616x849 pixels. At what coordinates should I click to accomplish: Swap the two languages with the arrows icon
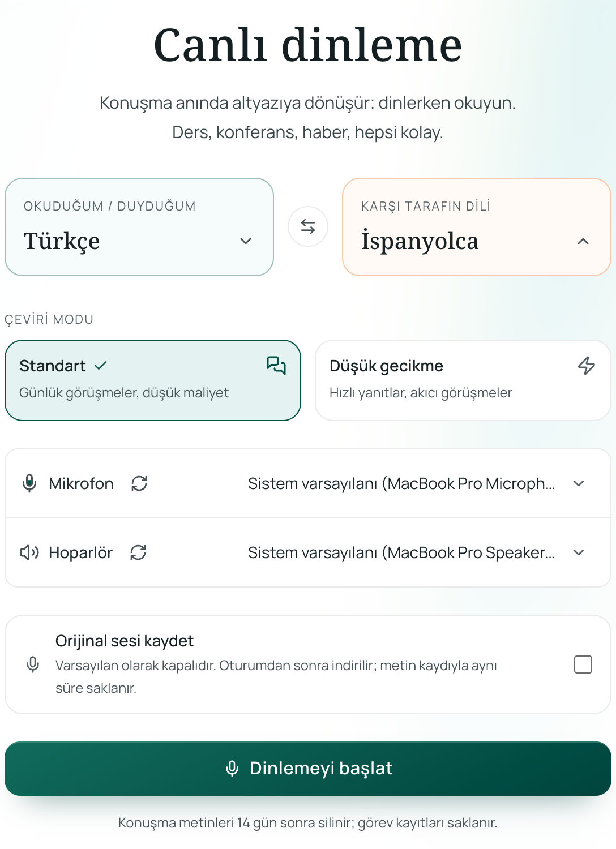pos(308,226)
